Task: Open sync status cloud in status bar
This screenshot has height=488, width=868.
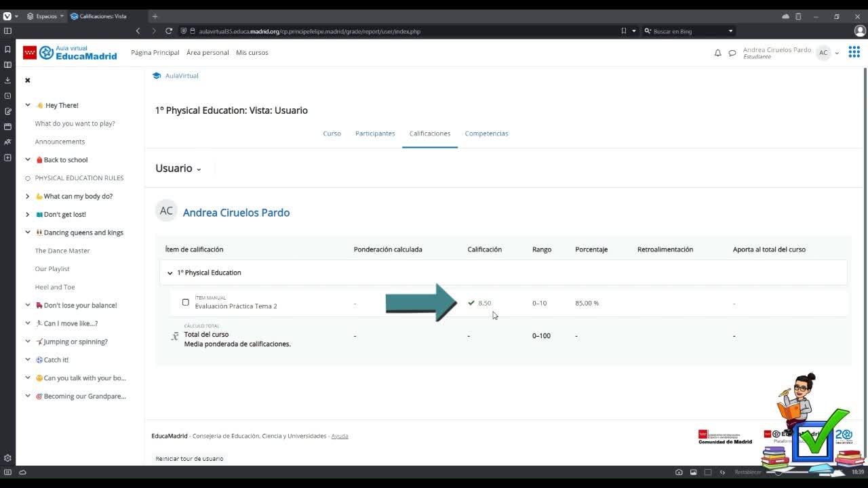Action: (22, 472)
